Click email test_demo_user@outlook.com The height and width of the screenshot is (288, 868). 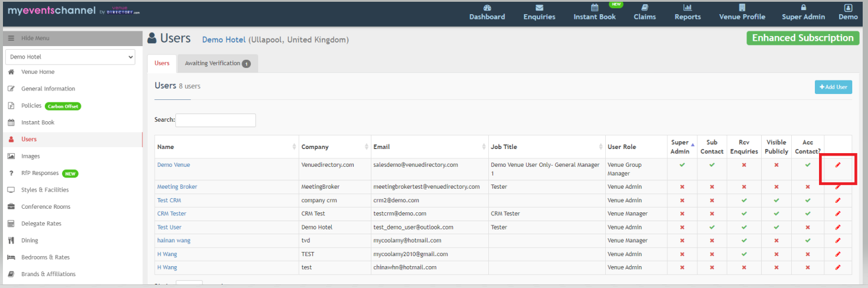413,227
